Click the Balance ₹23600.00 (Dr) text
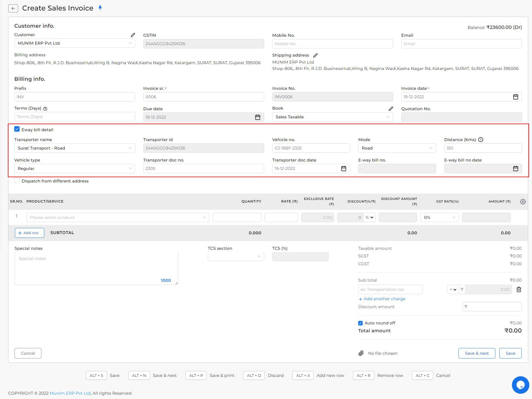This screenshot has height=399, width=532. tap(495, 27)
